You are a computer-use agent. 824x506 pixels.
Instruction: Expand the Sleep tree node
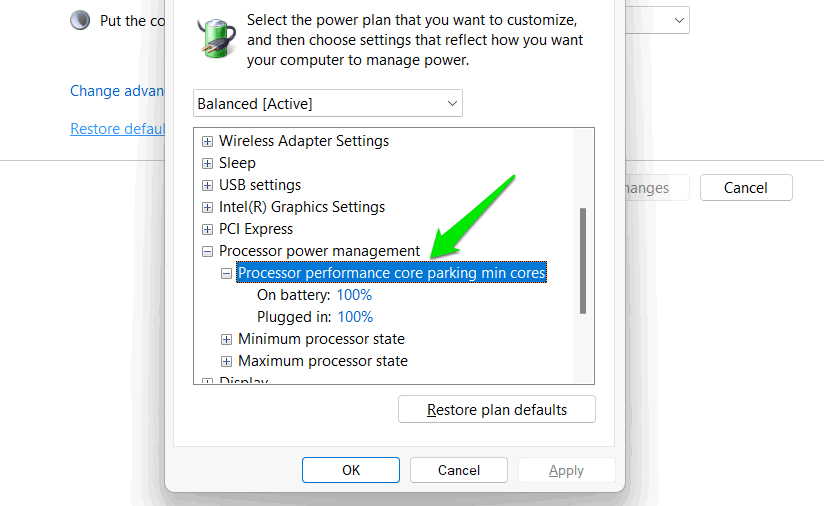pos(208,163)
